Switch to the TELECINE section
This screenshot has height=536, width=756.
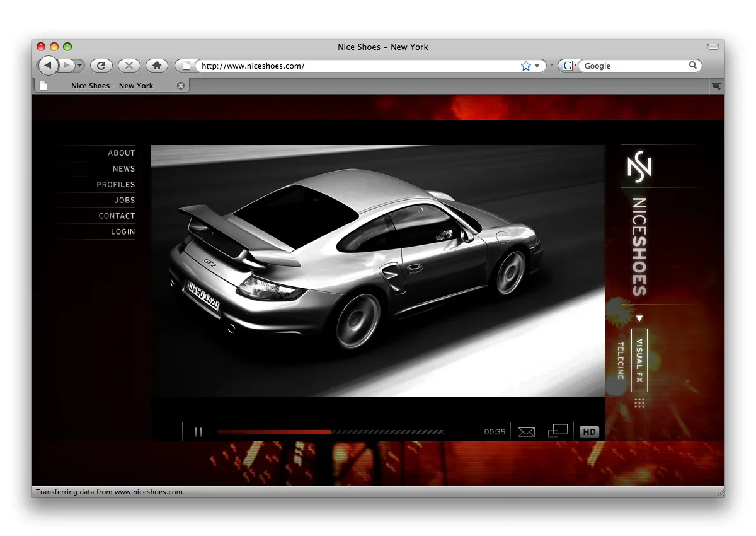click(x=620, y=361)
